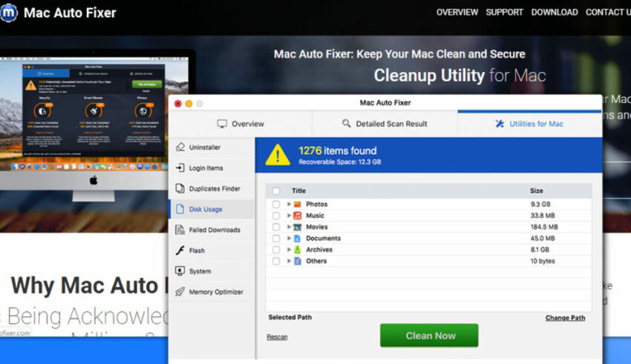Click the Documents folder icon

pyautogui.click(x=298, y=238)
